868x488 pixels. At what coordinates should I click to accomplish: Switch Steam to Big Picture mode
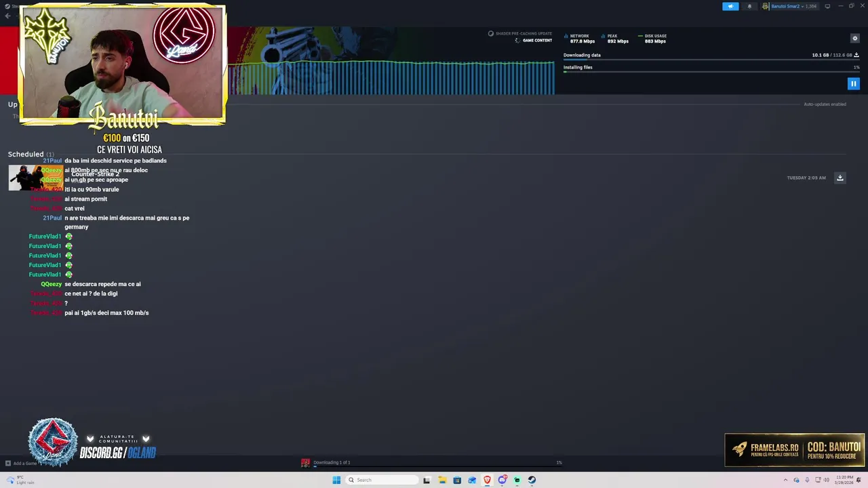(827, 6)
